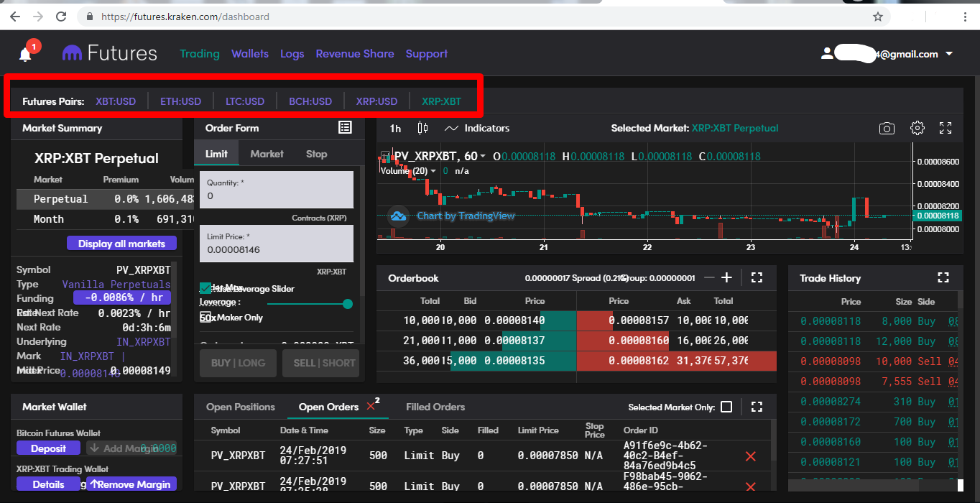Select 1h chart interval

395,128
